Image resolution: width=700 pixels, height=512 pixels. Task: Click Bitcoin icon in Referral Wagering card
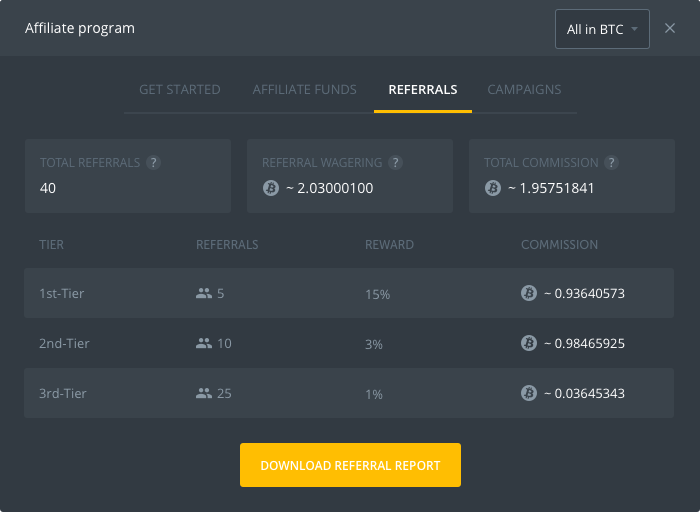point(271,187)
